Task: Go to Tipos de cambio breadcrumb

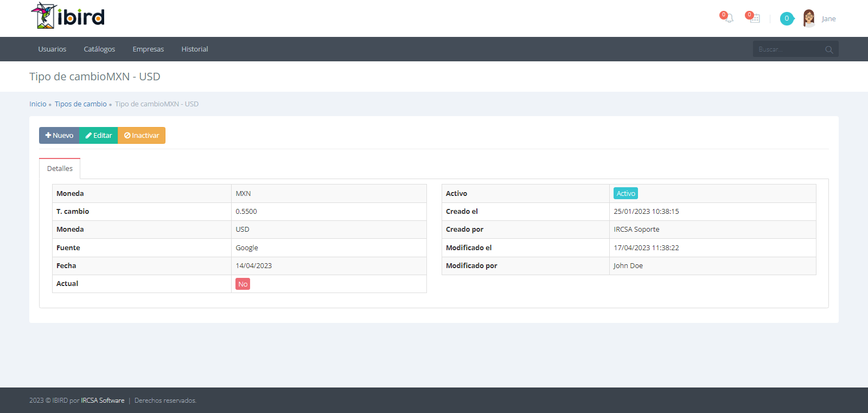Action: [x=81, y=104]
